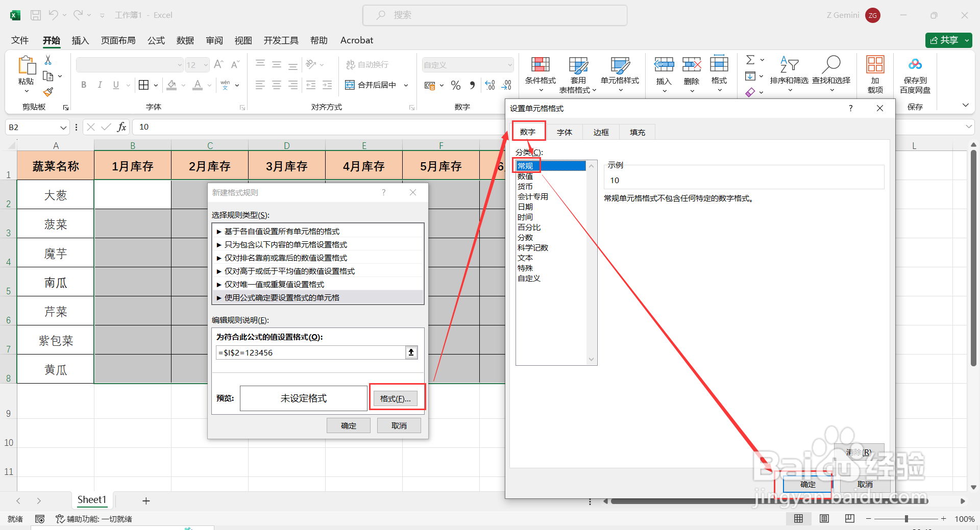Switch to 字体 tab in Format Cells dialog
The height and width of the screenshot is (530, 980).
565,132
